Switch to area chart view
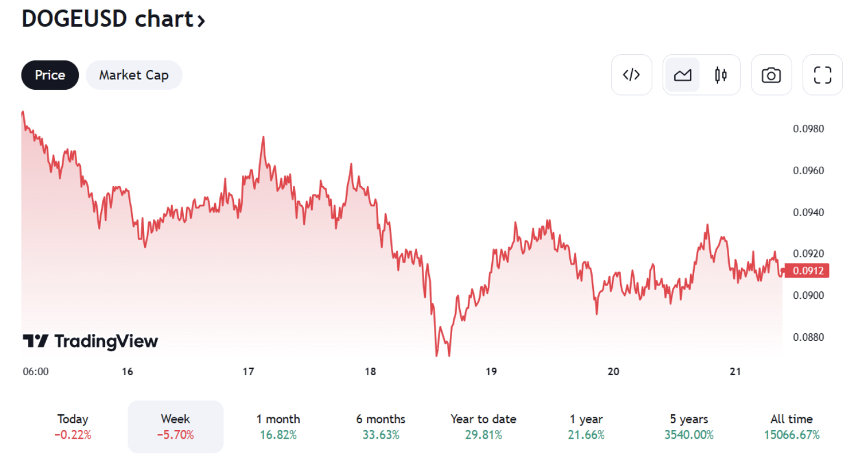868x472 pixels. coord(682,75)
